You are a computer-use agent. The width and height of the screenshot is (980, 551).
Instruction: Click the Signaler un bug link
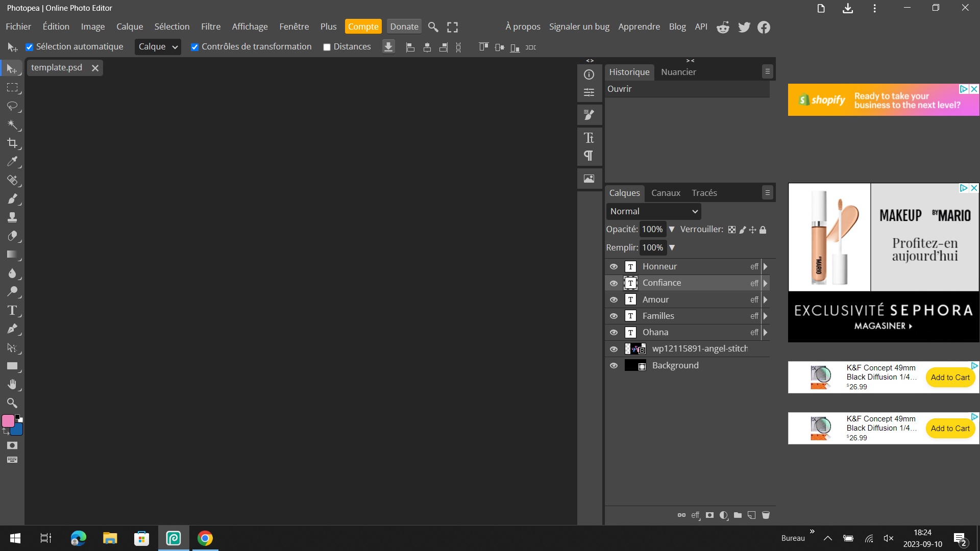(x=579, y=27)
